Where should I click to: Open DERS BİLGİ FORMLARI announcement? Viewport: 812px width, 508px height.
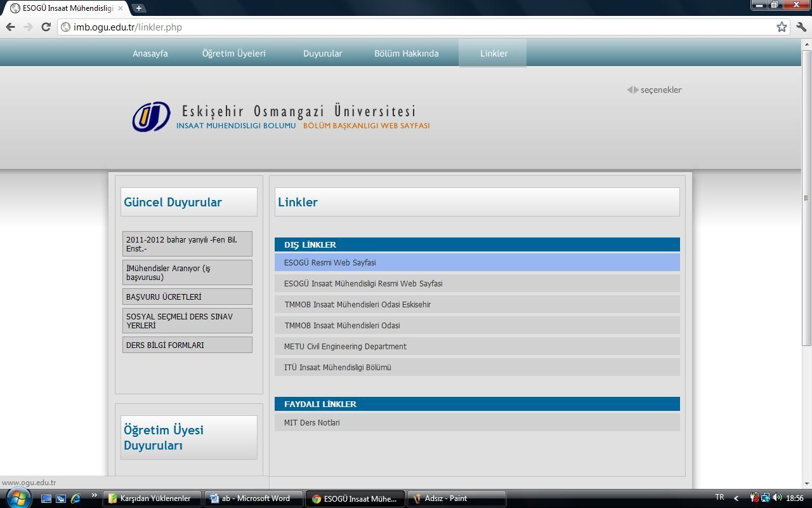[x=187, y=345]
